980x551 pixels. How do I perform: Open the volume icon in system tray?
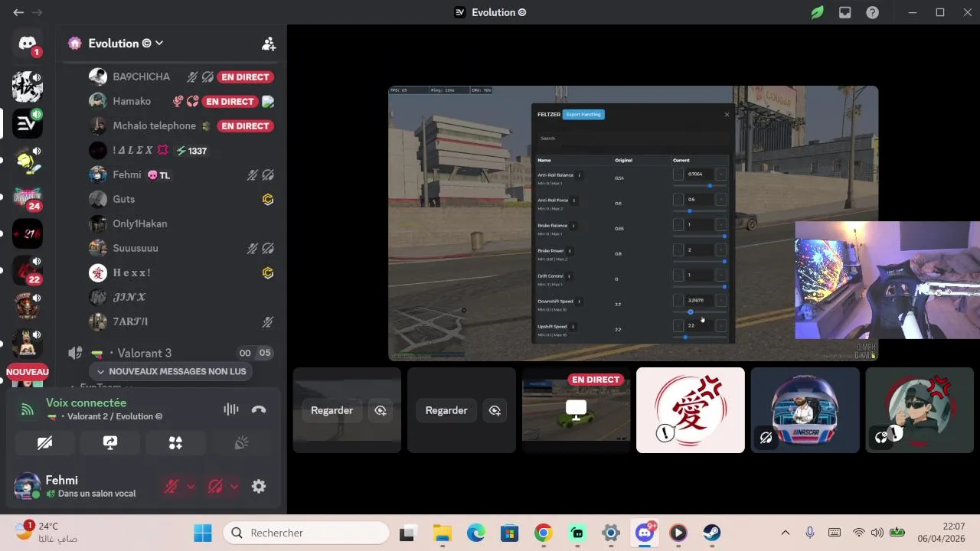tap(877, 533)
